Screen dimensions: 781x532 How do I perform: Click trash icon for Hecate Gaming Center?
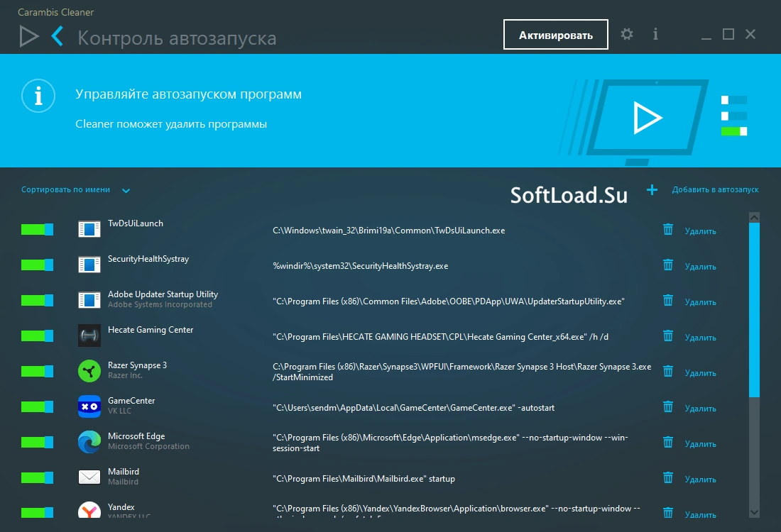(668, 336)
